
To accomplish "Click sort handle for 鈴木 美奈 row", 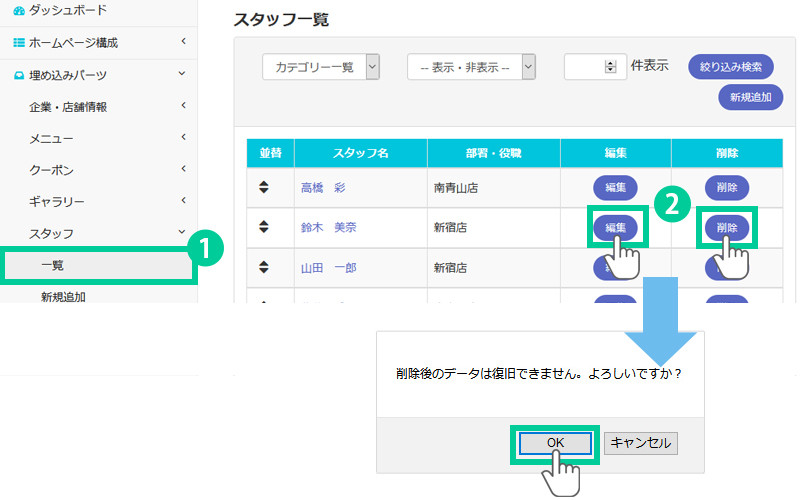I will [x=264, y=227].
